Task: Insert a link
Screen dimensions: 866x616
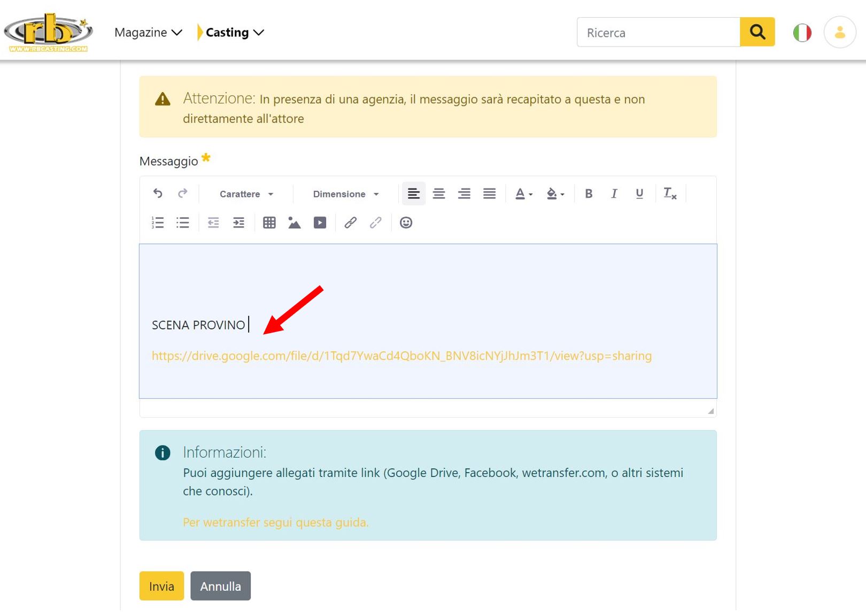Action: tap(351, 222)
